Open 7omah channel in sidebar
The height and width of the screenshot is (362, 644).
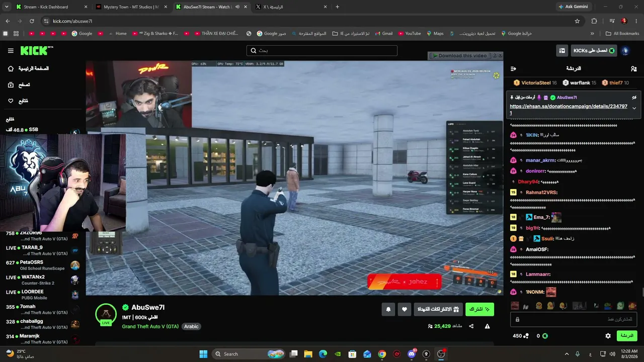[x=43, y=310]
